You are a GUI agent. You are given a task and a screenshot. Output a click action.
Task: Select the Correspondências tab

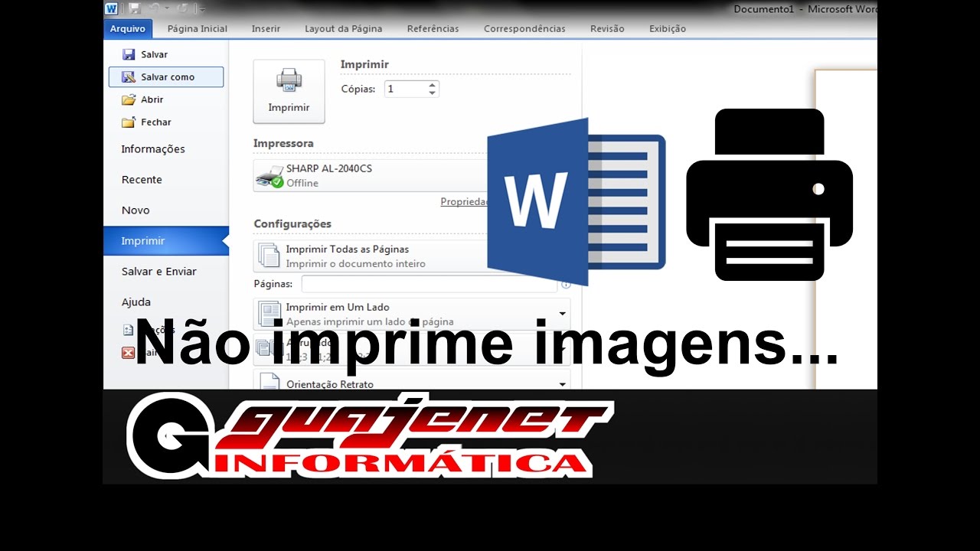(524, 28)
